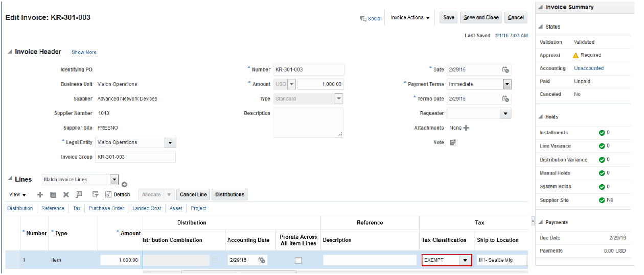Click the green check next to Supplier Site
The width and height of the screenshot is (644, 275).
602,200
